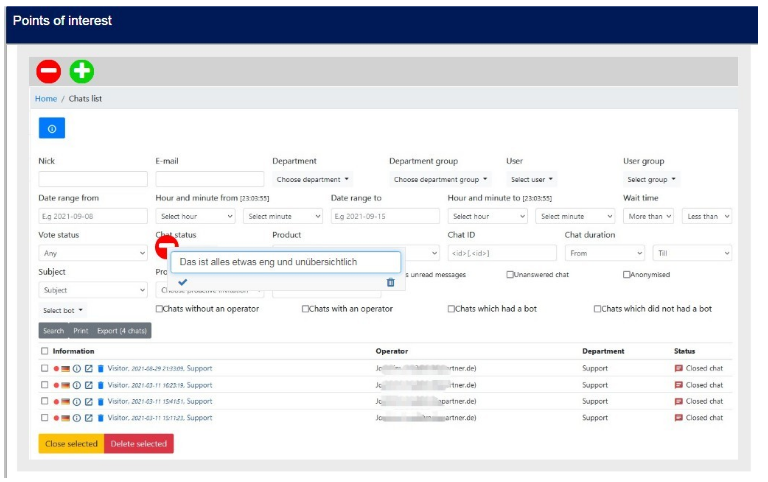Click the Export (4 chats) button
The image size is (768, 482).
[x=123, y=330]
